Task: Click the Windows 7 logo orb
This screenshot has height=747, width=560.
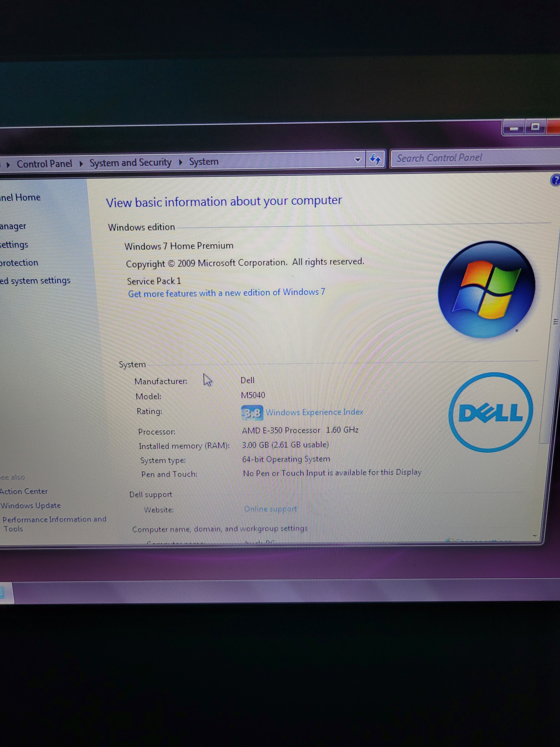Action: coord(486,290)
